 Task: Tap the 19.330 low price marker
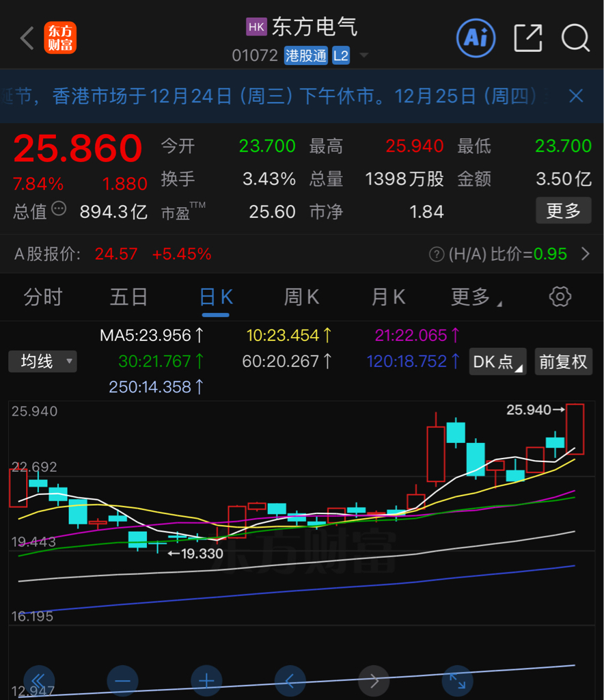click(x=195, y=554)
